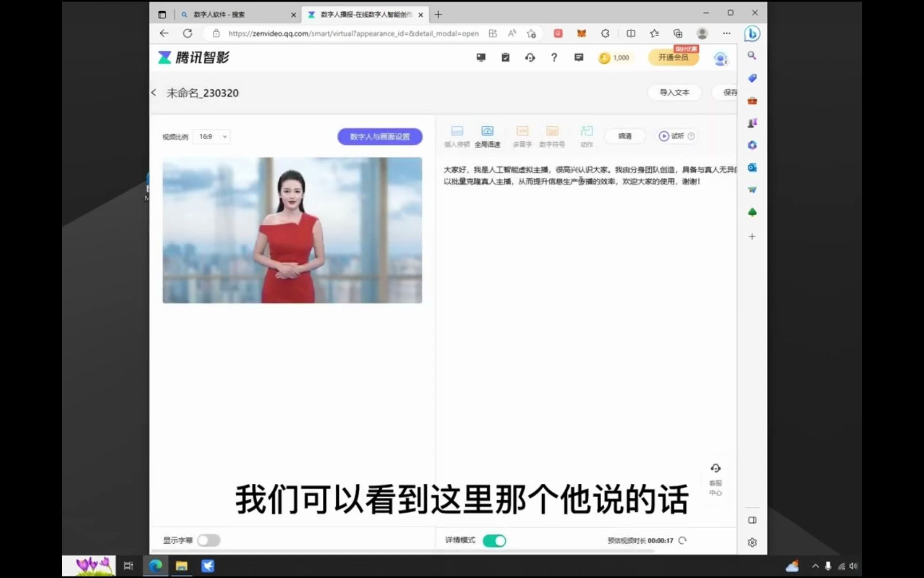The image size is (924, 578).
Task: Refresh the estimated video duration
Action: click(x=682, y=541)
